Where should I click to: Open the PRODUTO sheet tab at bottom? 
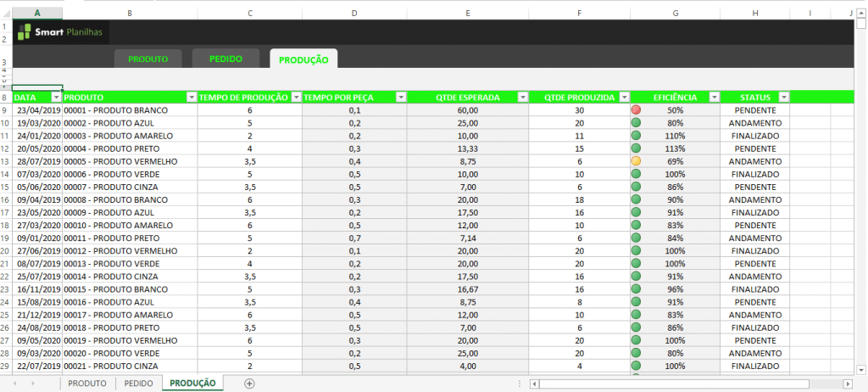pos(87,384)
